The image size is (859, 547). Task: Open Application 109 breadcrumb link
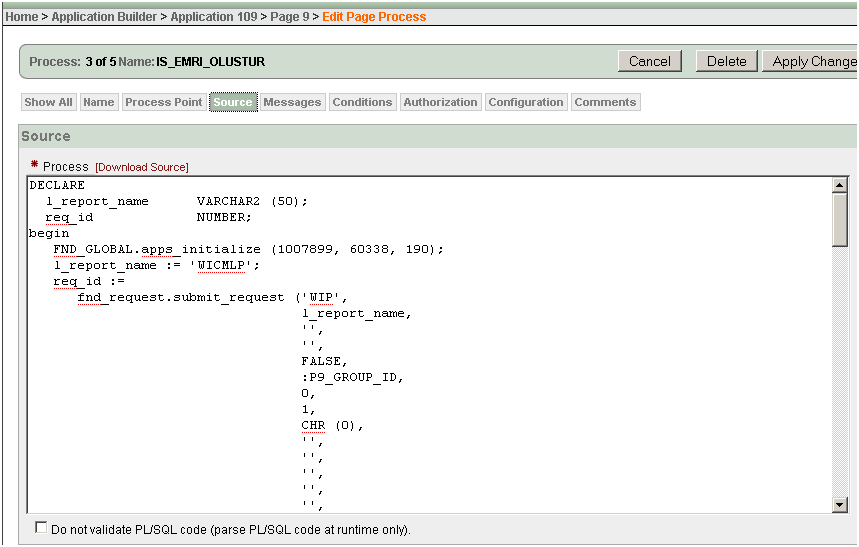click(214, 17)
